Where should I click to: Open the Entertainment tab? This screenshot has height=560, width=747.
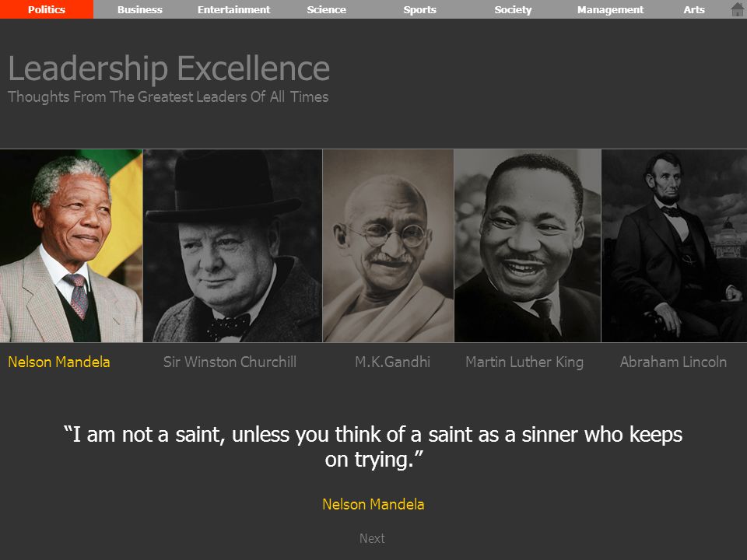[x=233, y=9]
